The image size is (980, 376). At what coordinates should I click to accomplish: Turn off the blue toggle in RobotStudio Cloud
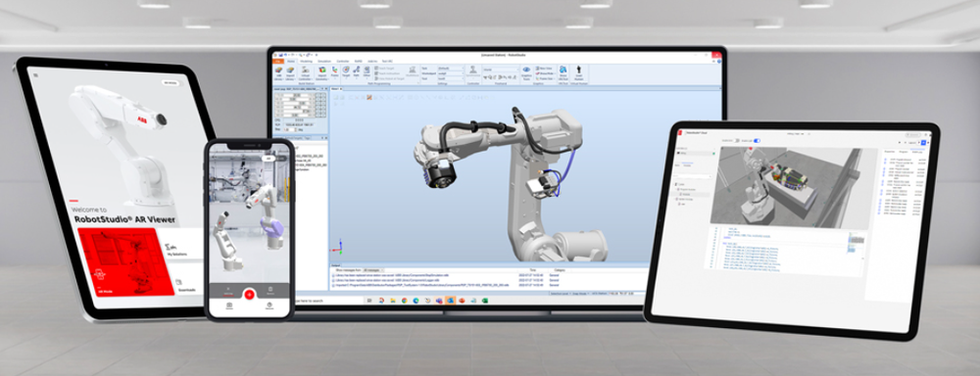pyautogui.click(x=757, y=141)
